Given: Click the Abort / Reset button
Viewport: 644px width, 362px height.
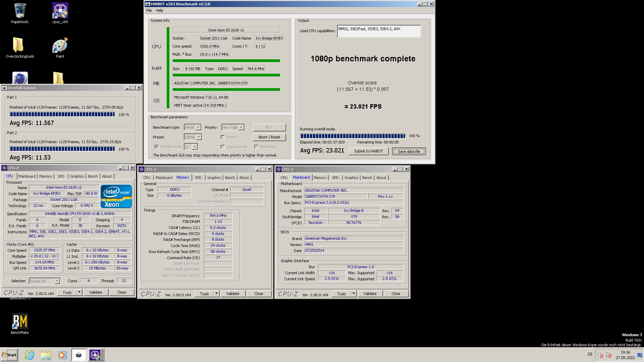Looking at the screenshot, I should point(269,137).
